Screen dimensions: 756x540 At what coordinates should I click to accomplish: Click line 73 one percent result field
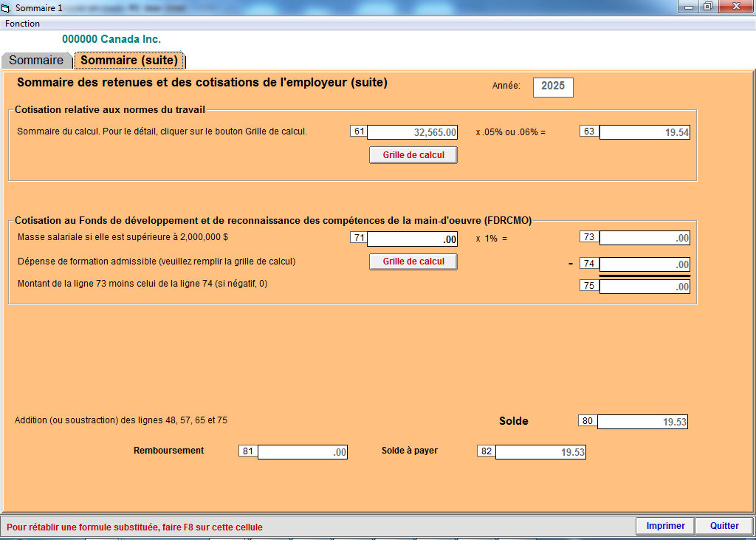click(x=645, y=238)
